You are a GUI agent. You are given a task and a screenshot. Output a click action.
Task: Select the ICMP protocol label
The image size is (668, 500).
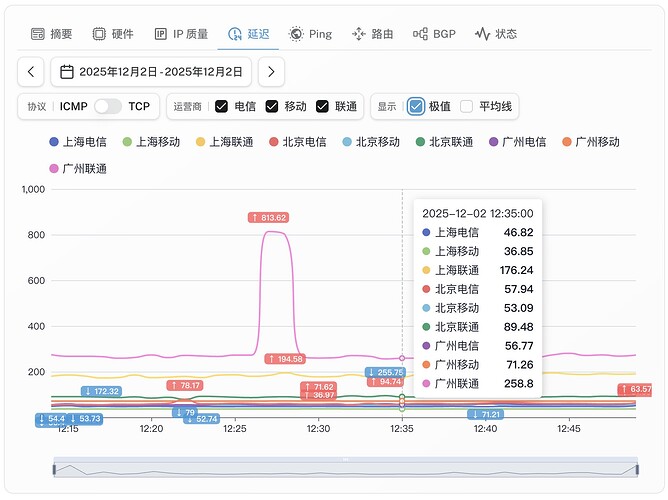point(73,106)
